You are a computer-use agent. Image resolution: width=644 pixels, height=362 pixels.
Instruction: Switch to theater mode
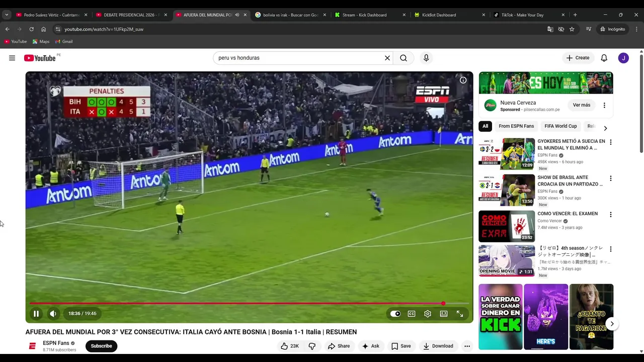(x=444, y=314)
